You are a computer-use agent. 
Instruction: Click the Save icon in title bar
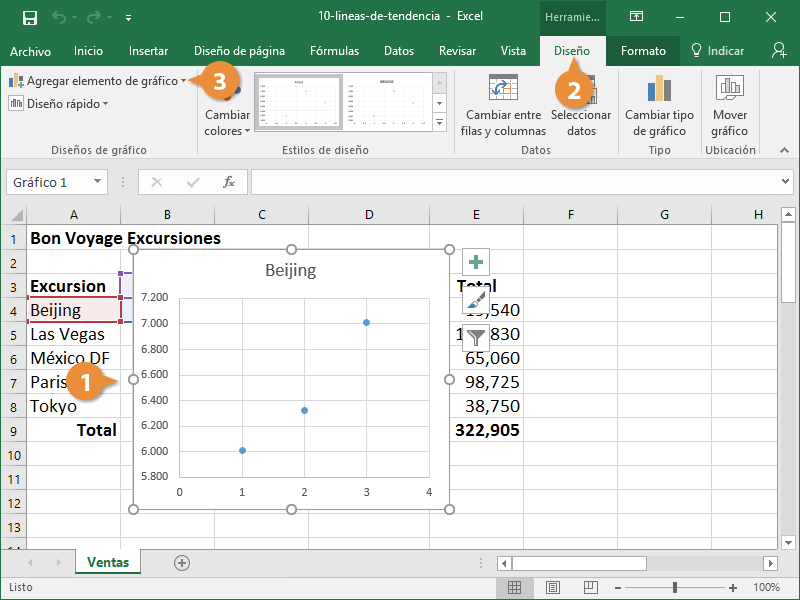click(29, 17)
